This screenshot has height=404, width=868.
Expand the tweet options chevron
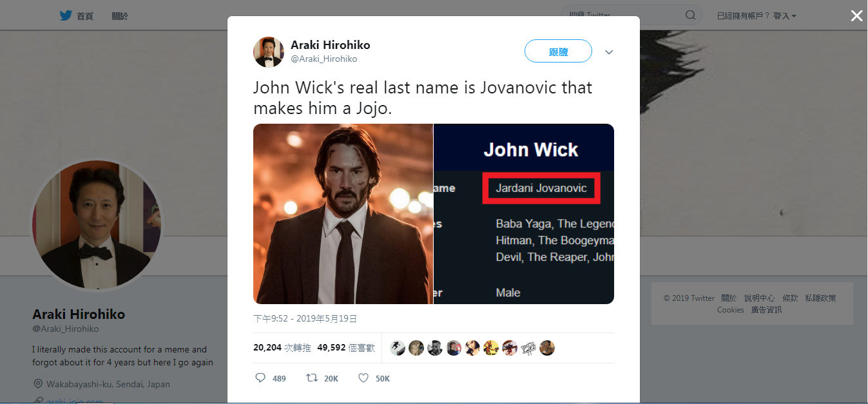tap(609, 52)
